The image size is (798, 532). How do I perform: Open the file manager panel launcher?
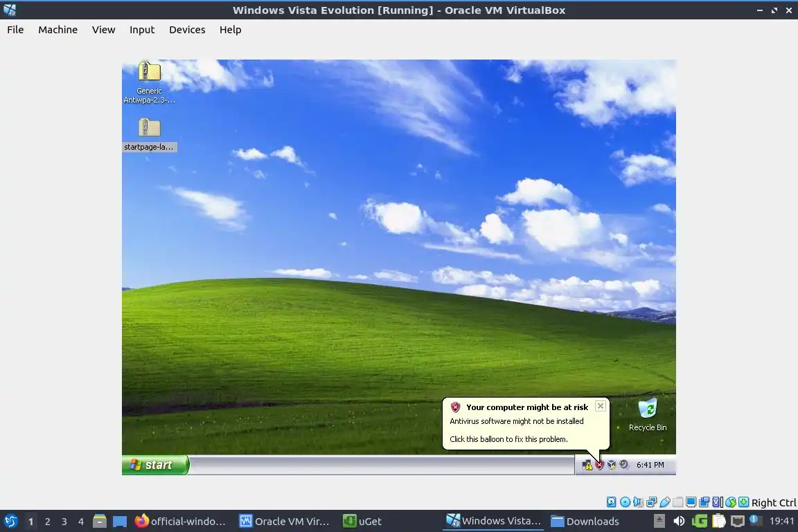click(x=100, y=521)
